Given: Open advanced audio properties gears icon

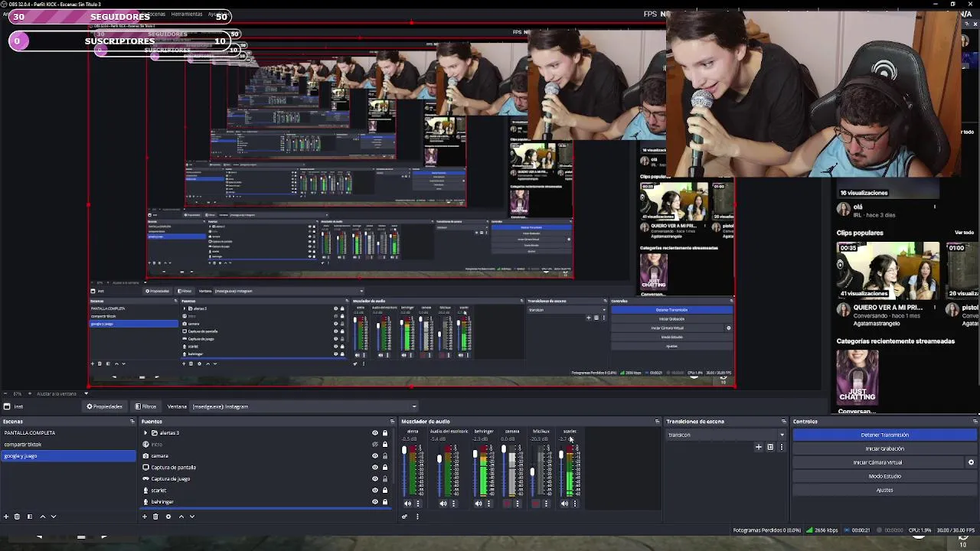Looking at the screenshot, I should [x=404, y=517].
